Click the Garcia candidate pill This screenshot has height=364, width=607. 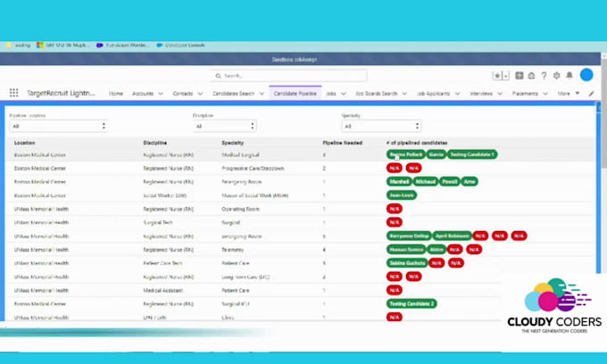[436, 154]
